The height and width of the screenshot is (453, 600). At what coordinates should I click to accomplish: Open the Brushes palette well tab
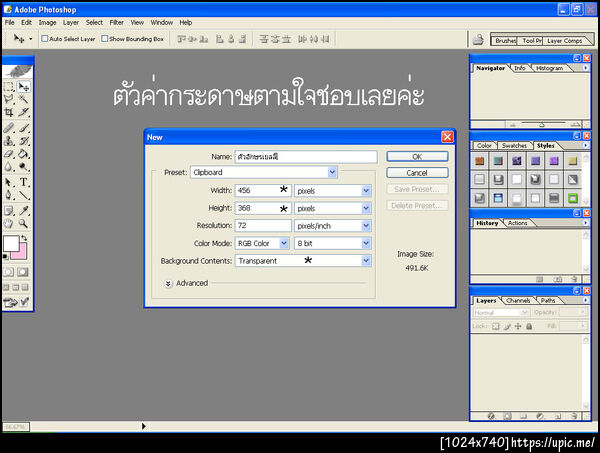pos(505,41)
